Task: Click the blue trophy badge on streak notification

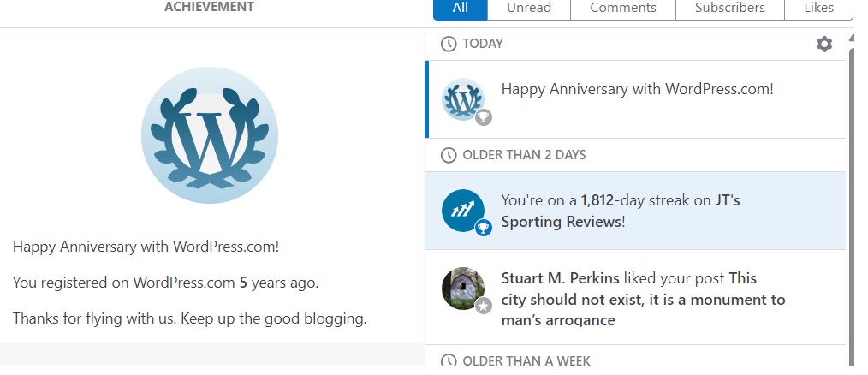Action: 484,228
